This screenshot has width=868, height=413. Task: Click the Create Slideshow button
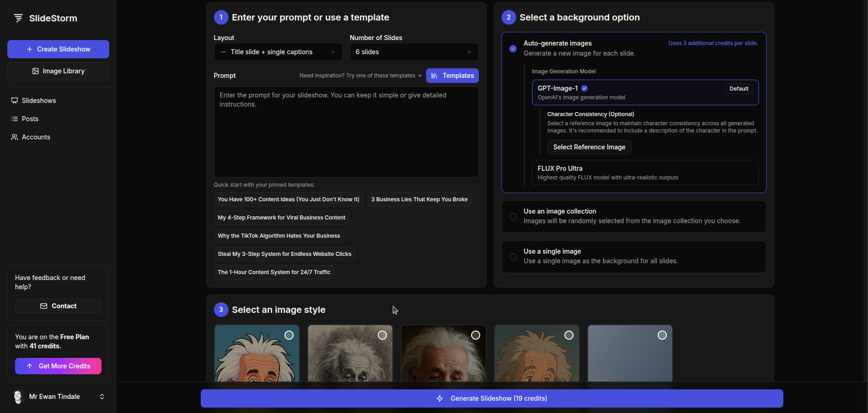(58, 49)
